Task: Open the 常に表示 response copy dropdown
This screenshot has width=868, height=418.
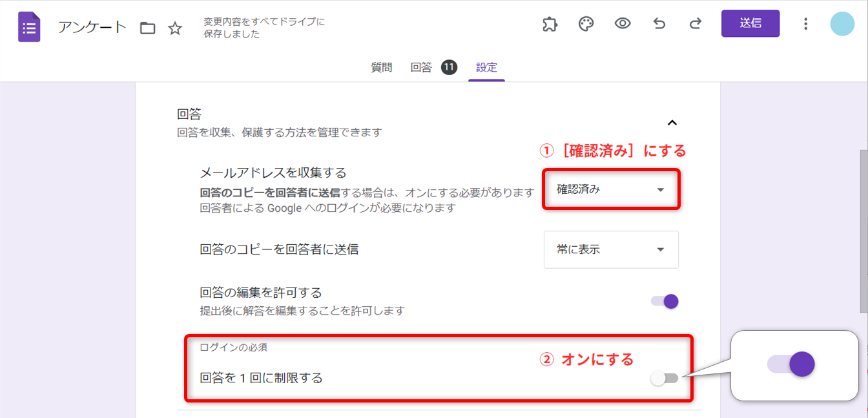Action: (610, 249)
